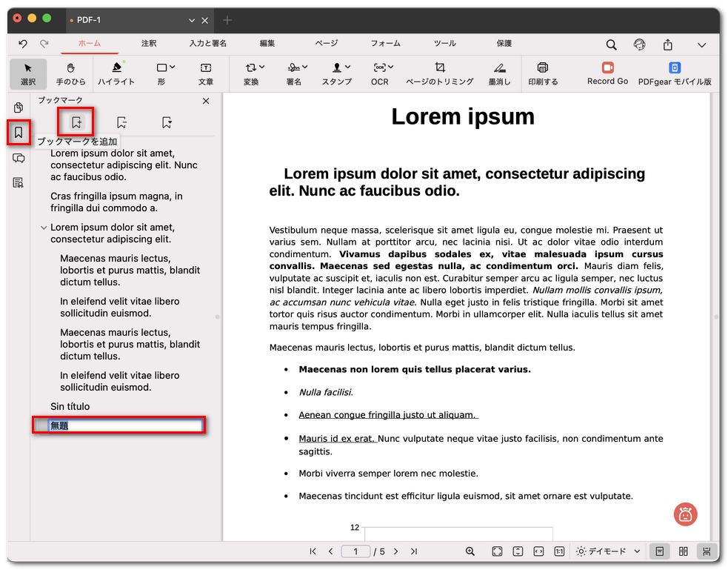
Task: Open the スタンプ (stamp) tool
Action: tap(337, 71)
